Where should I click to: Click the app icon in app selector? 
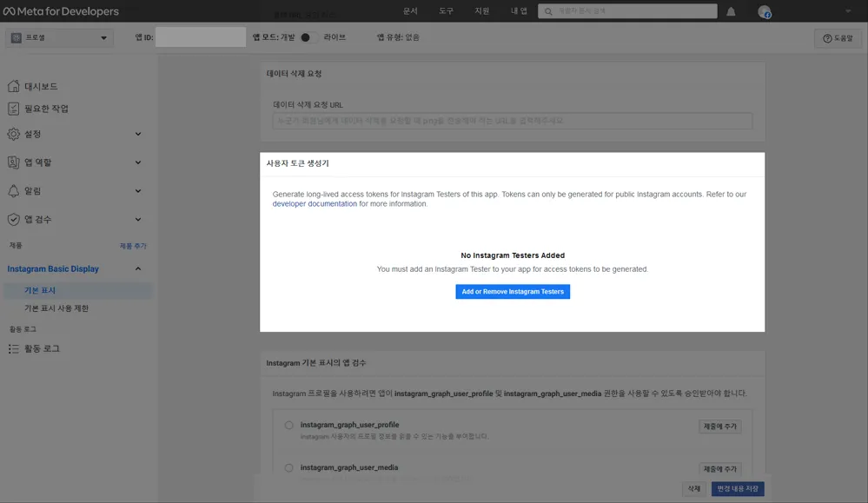[x=16, y=37]
